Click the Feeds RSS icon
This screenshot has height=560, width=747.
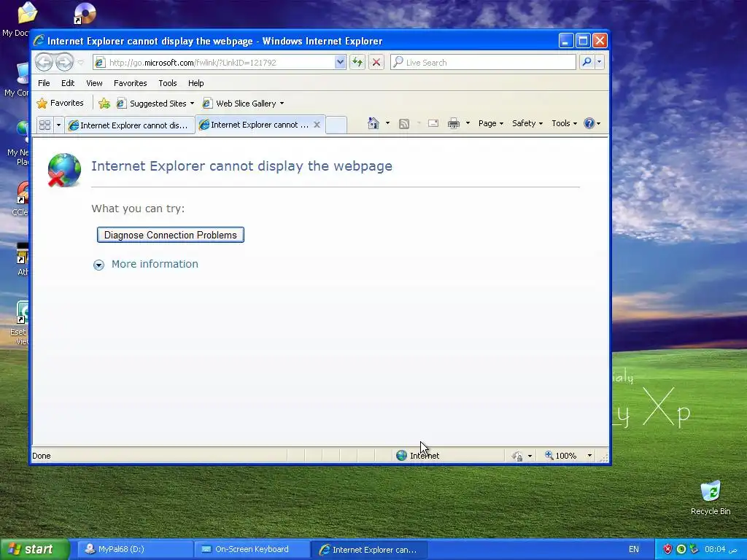pos(404,124)
